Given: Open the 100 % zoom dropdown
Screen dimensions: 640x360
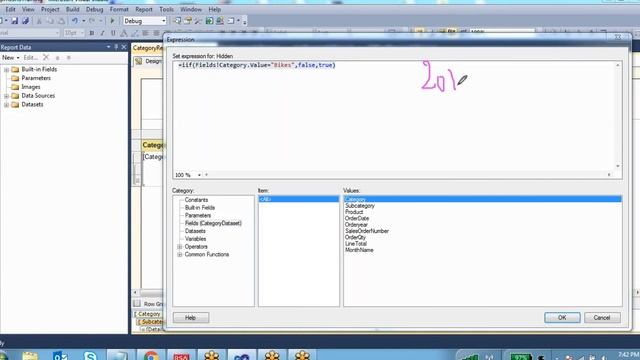Looking at the screenshot, I should pos(199,175).
